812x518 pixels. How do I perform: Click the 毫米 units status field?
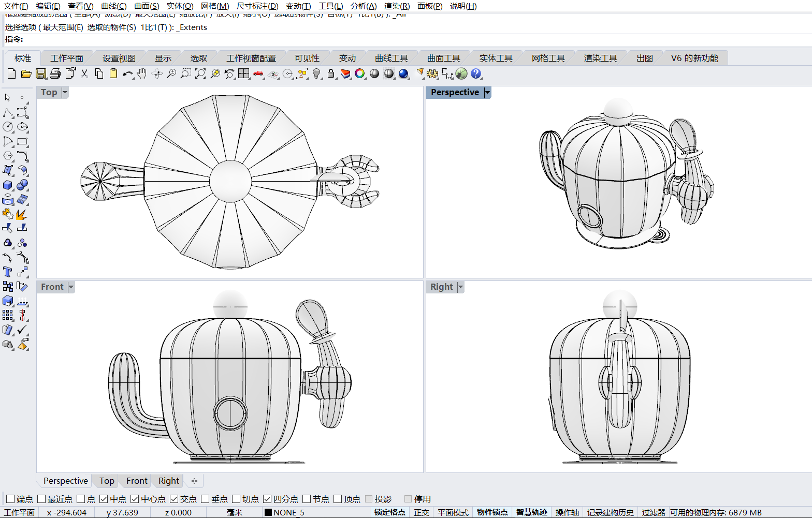[235, 512]
